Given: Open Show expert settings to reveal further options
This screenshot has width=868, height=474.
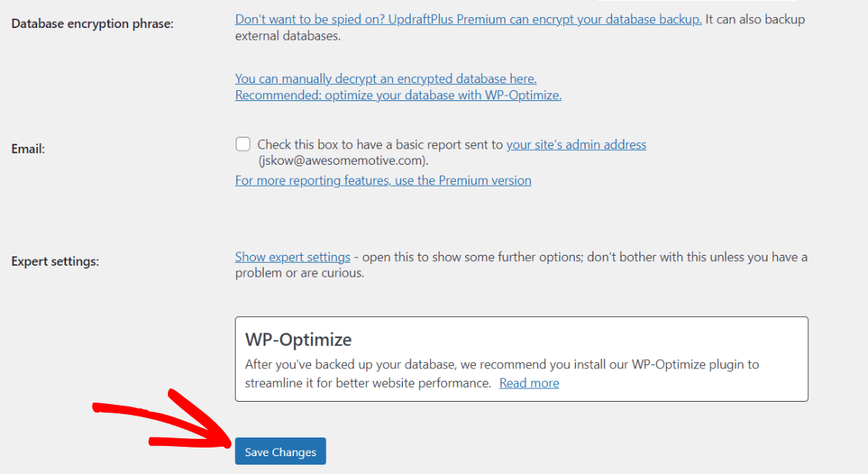Looking at the screenshot, I should 292,256.
